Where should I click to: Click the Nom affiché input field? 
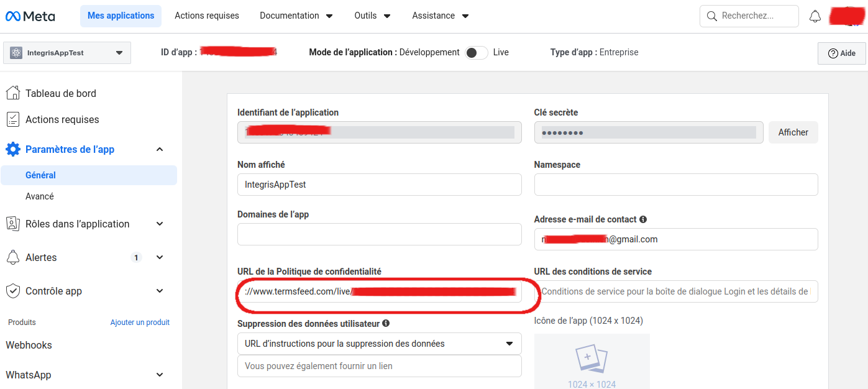(x=380, y=185)
